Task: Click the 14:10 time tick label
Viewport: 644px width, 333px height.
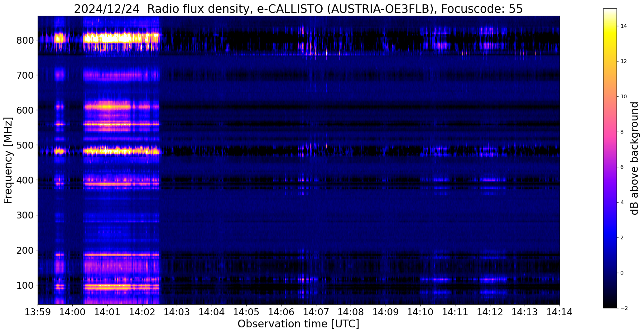Action: (421, 312)
